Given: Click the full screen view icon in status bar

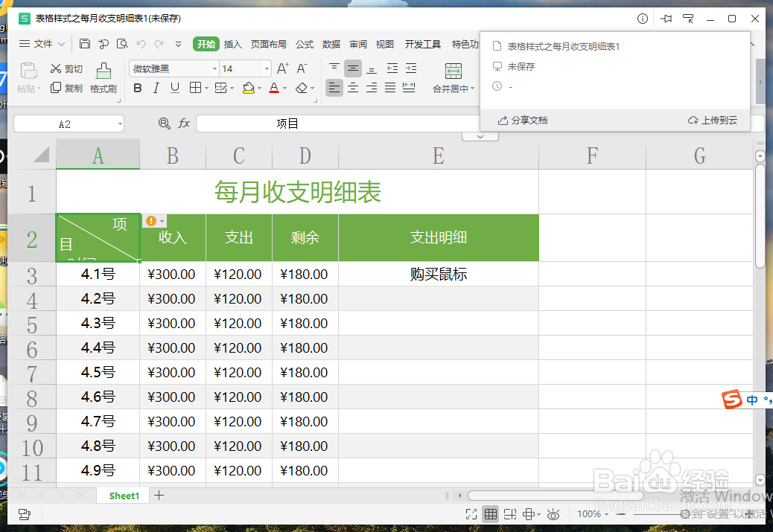Looking at the screenshot, I should pyautogui.click(x=471, y=513).
